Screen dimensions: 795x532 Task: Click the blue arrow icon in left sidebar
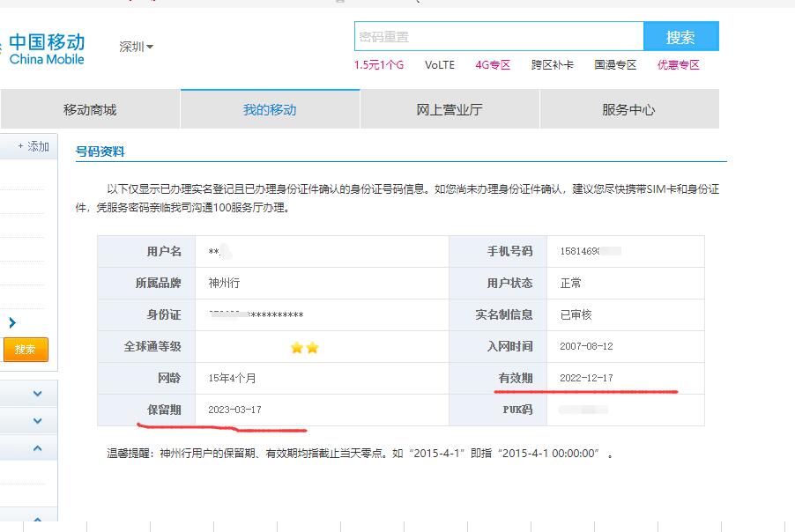(11, 322)
